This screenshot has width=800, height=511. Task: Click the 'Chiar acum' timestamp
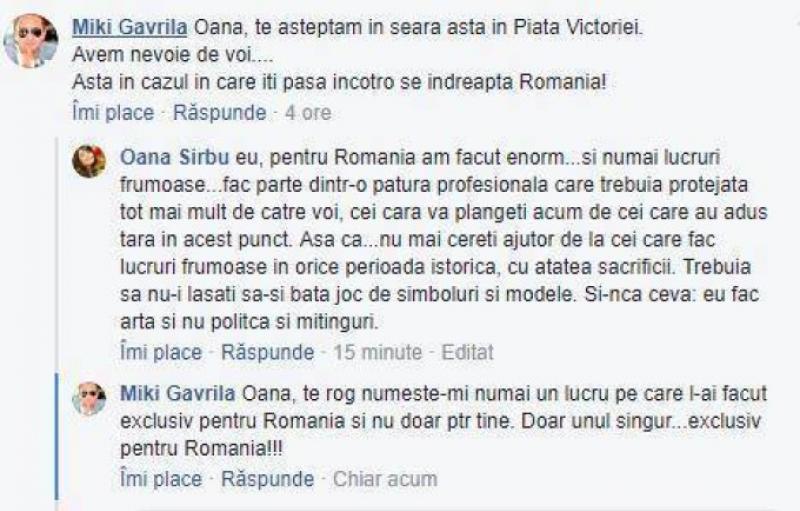click(385, 479)
